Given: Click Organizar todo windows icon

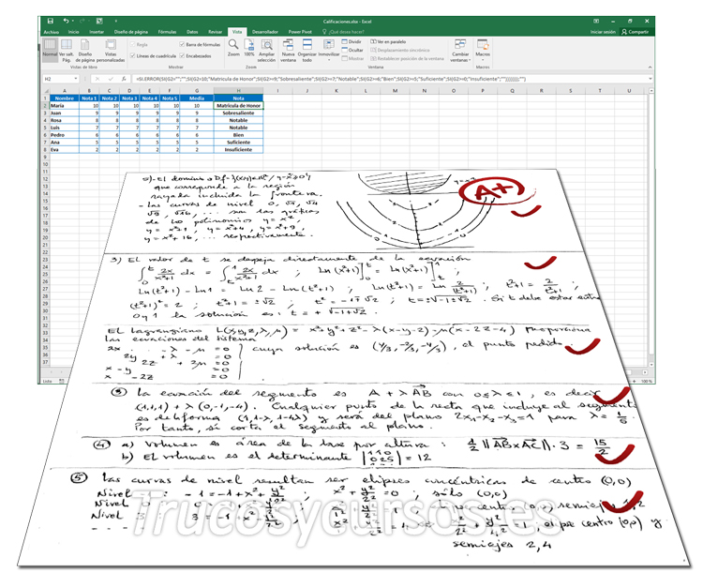Looking at the screenshot, I should pos(307,49).
